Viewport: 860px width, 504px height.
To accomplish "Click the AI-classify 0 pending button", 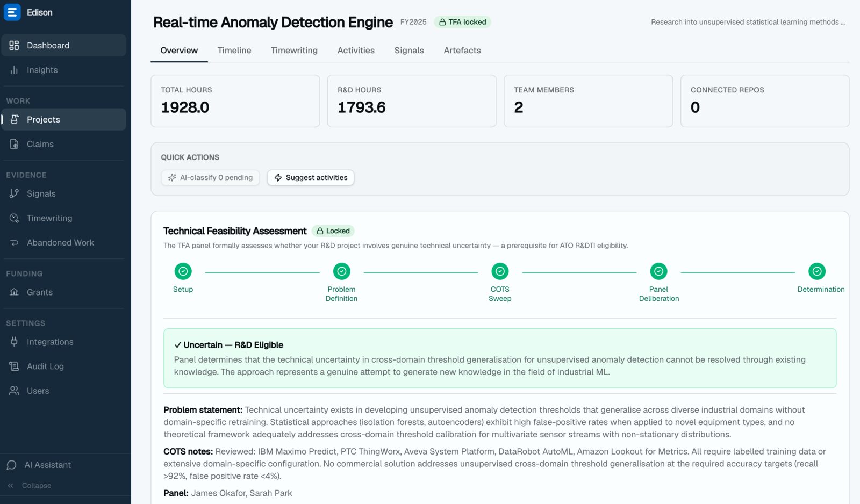I will coord(210,177).
